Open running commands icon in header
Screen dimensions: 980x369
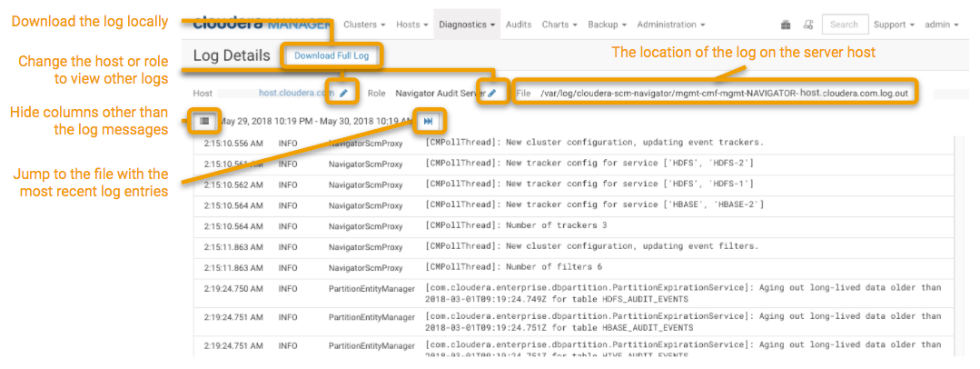807,25
